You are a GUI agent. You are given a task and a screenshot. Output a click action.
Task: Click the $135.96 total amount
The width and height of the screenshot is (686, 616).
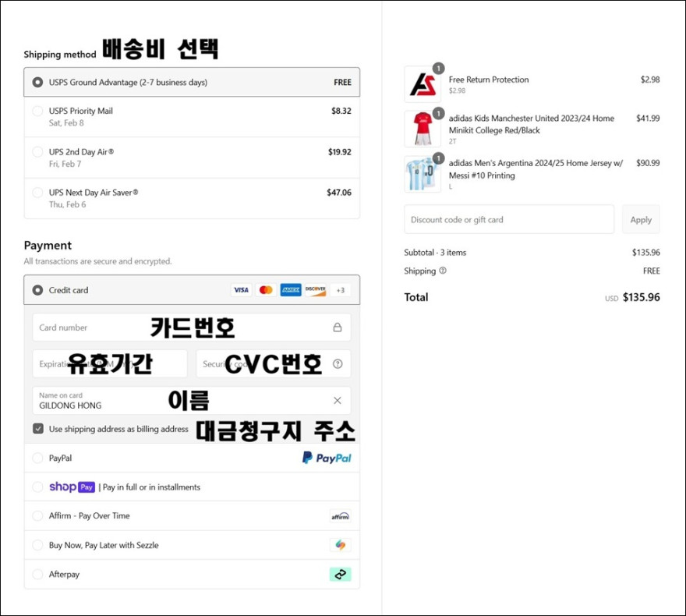coord(642,298)
